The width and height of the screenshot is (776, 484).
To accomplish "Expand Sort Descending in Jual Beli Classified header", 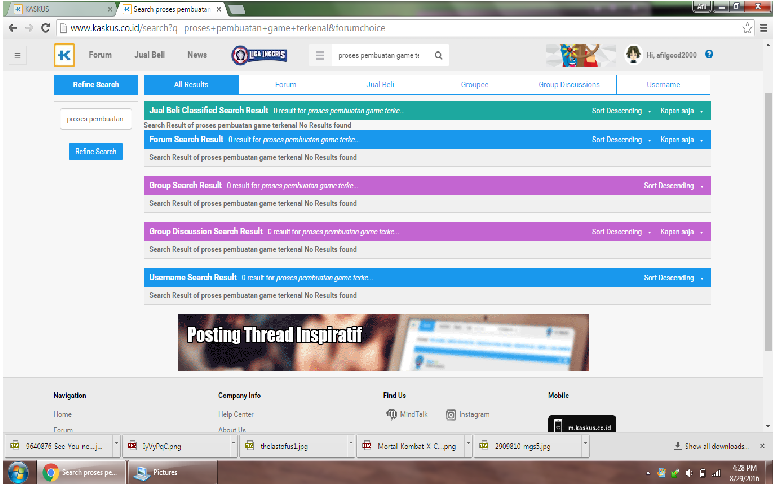I will click(x=621, y=111).
